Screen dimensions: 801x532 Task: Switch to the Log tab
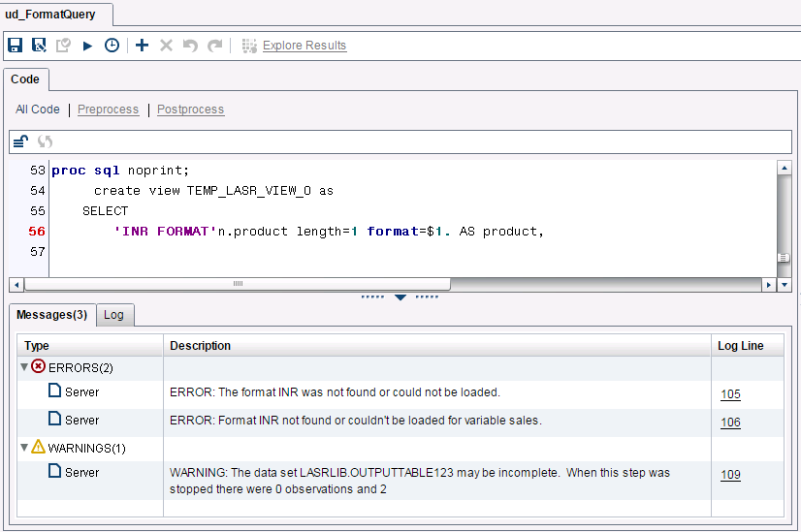113,315
